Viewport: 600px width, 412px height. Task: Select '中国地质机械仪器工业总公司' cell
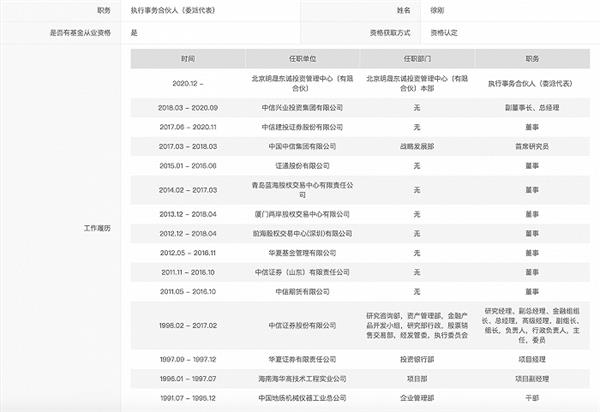coord(302,398)
